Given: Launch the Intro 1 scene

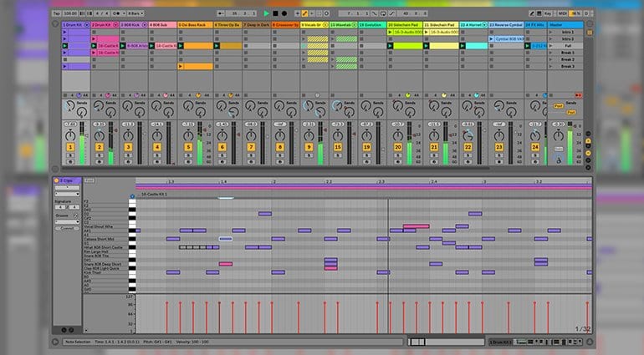Looking at the screenshot, I should [x=551, y=32].
